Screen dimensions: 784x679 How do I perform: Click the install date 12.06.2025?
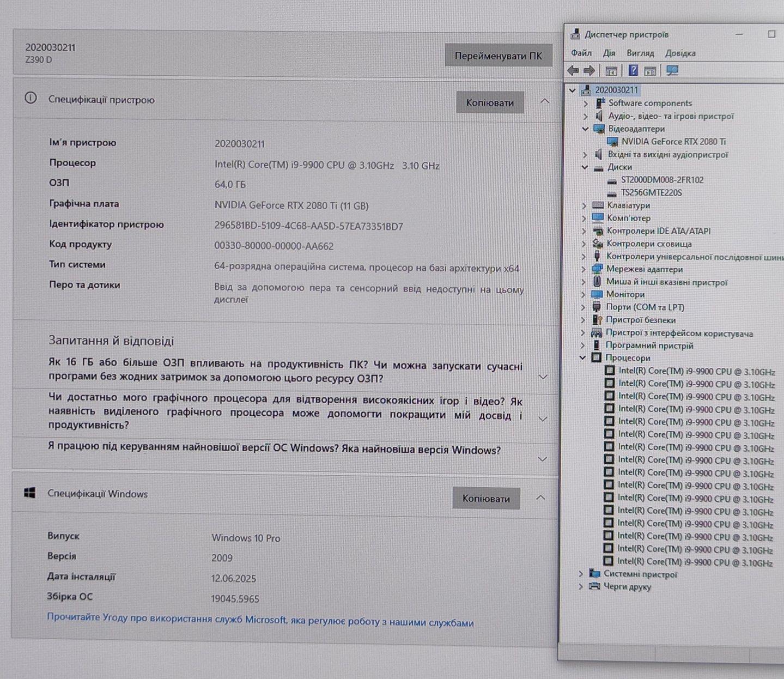tap(234, 578)
